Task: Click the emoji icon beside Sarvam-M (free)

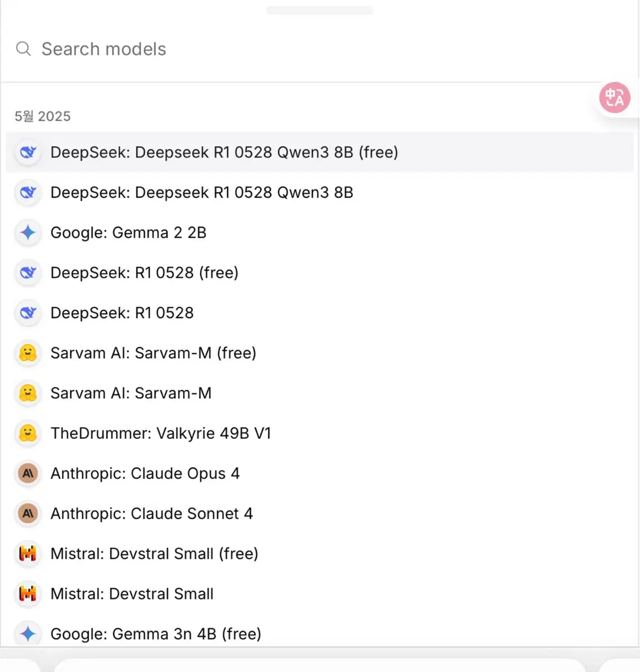Action: coord(28,353)
